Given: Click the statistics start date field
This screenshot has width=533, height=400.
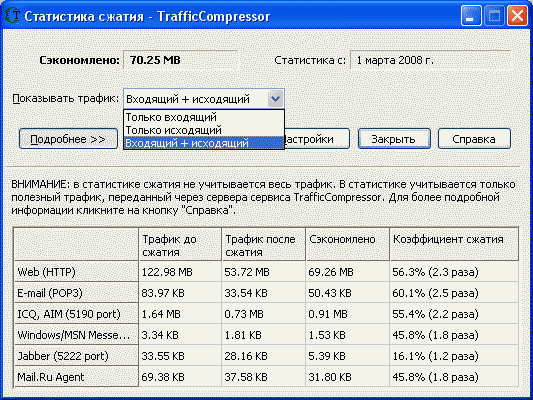Looking at the screenshot, I should pyautogui.click(x=430, y=60).
